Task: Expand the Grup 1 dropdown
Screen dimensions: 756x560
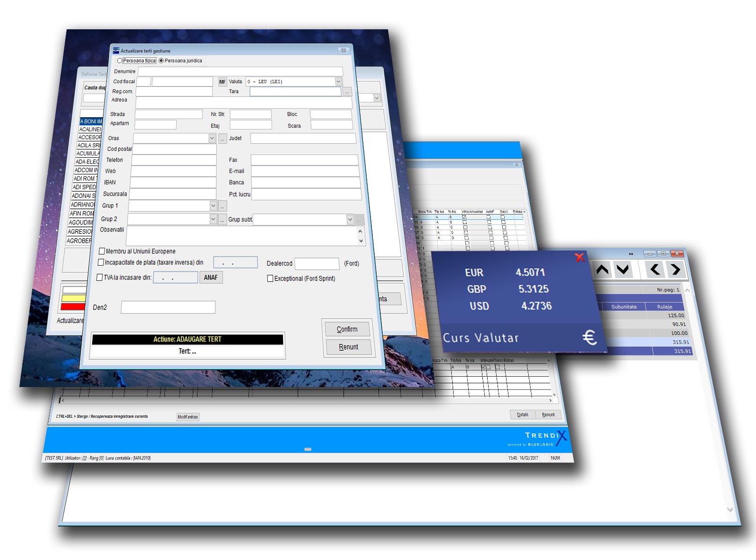Action: (213, 206)
